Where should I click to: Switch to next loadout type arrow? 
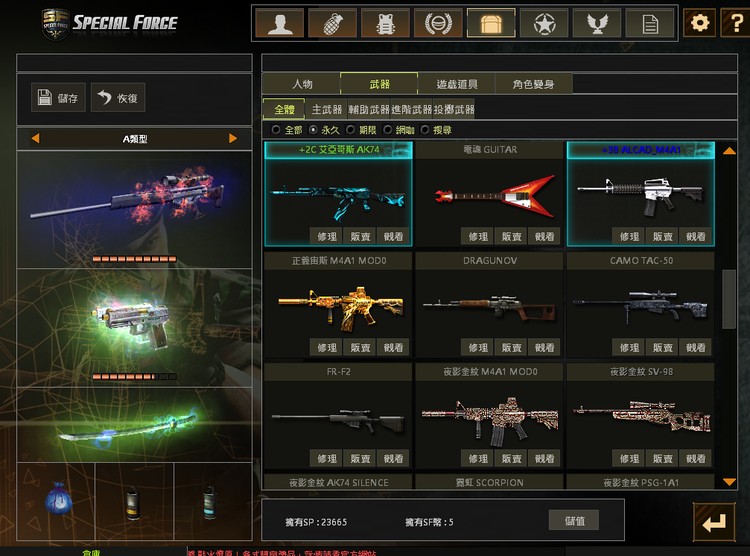pos(233,138)
